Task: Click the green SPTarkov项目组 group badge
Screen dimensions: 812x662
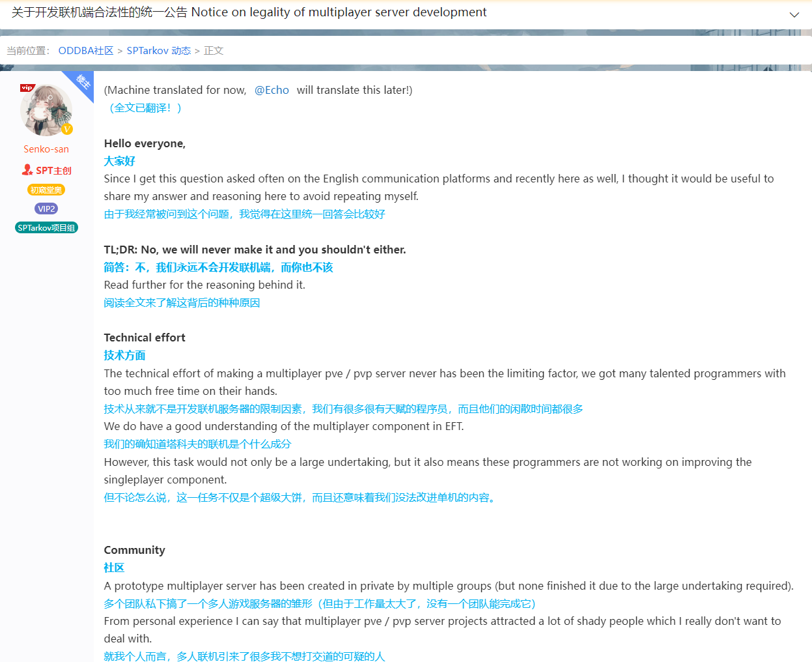Action: [x=46, y=227]
